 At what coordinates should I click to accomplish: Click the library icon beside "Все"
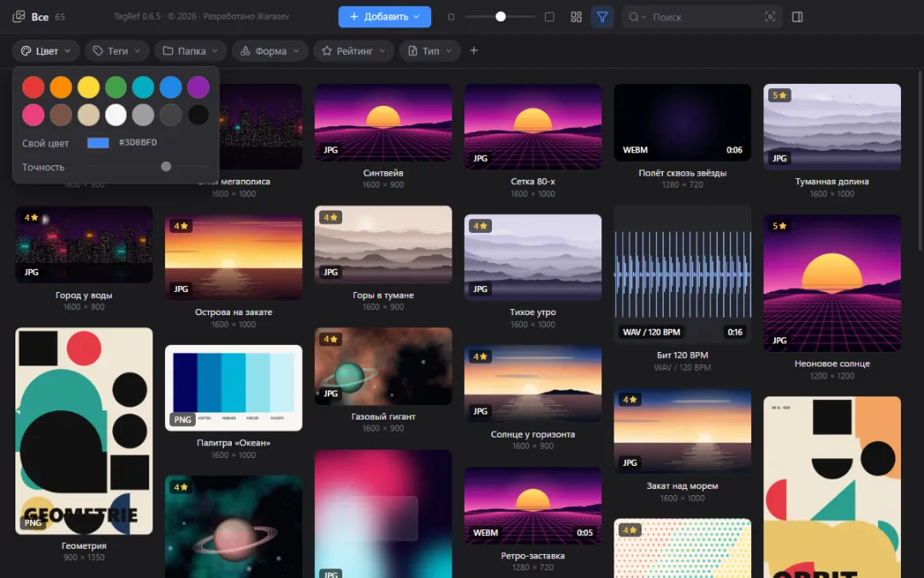[19, 16]
